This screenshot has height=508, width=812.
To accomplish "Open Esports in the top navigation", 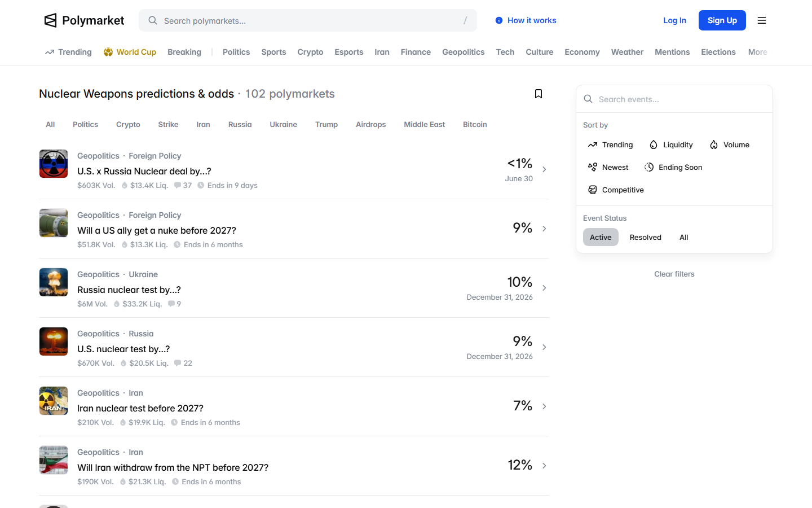I will pos(349,52).
